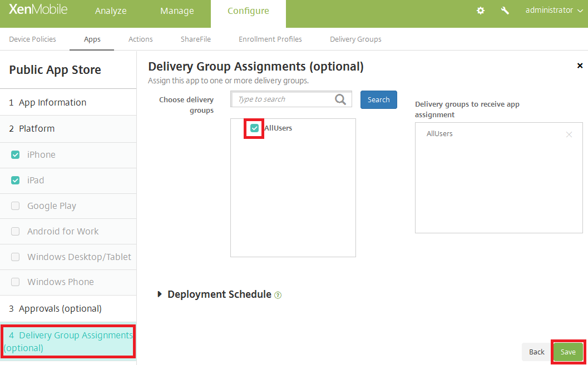Open the settings gear icon
This screenshot has height=365, width=588.
481,11
